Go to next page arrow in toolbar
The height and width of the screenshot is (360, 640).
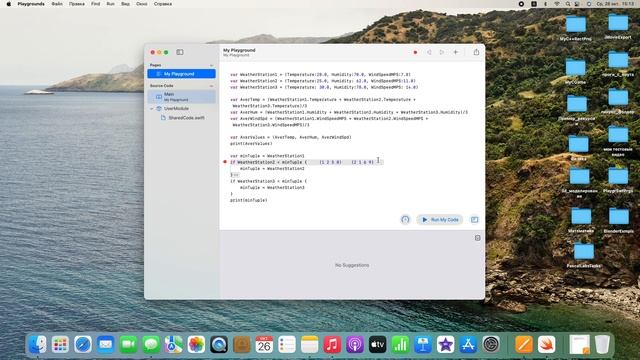[442, 52]
